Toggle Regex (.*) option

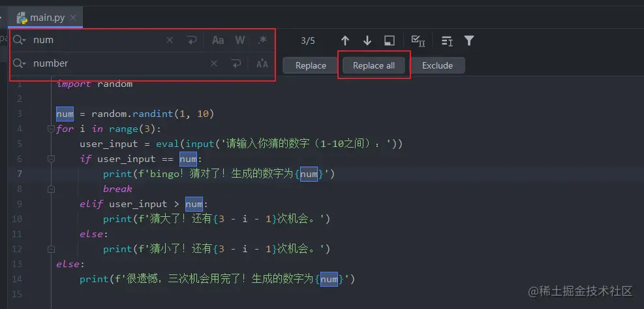[262, 41]
